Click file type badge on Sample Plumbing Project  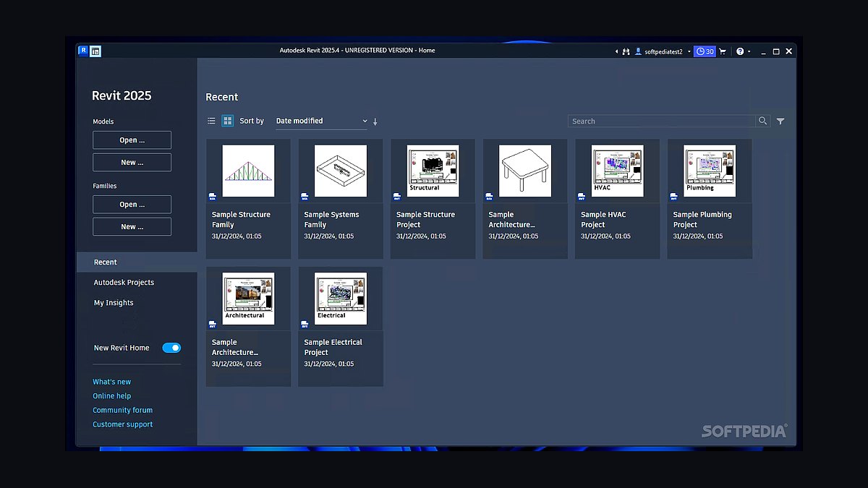674,197
